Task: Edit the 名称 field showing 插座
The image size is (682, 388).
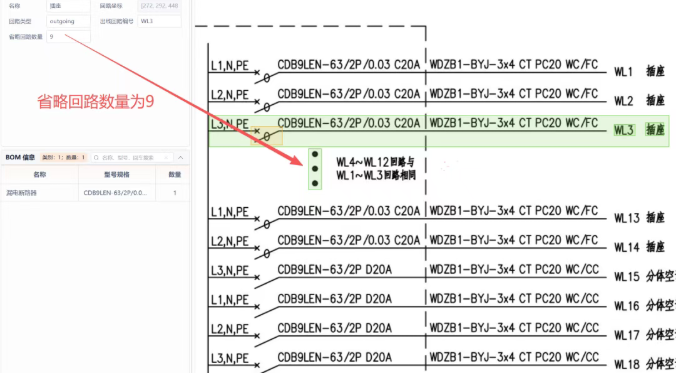Action: (68, 6)
